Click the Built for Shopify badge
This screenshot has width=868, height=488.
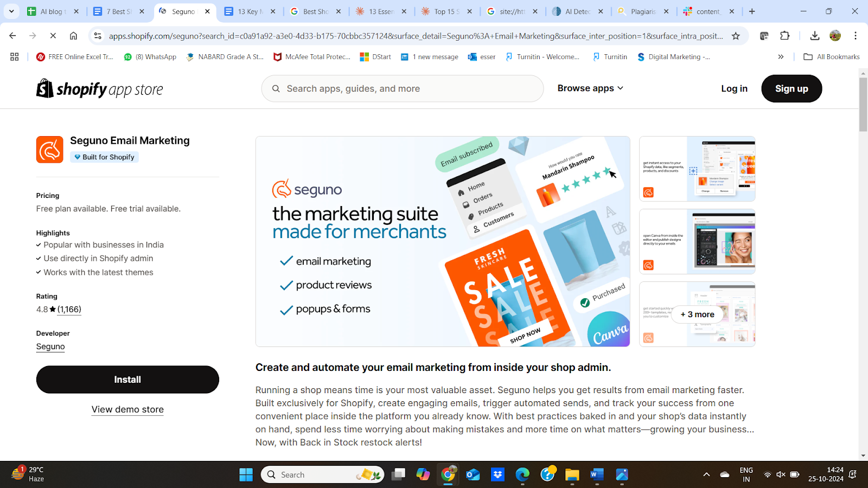coord(104,157)
